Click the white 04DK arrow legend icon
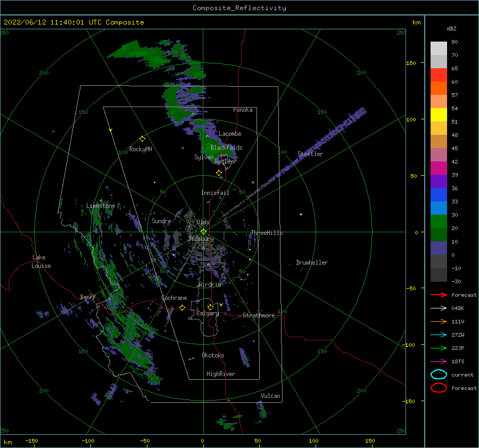This screenshot has height=448, width=479. [x=439, y=308]
